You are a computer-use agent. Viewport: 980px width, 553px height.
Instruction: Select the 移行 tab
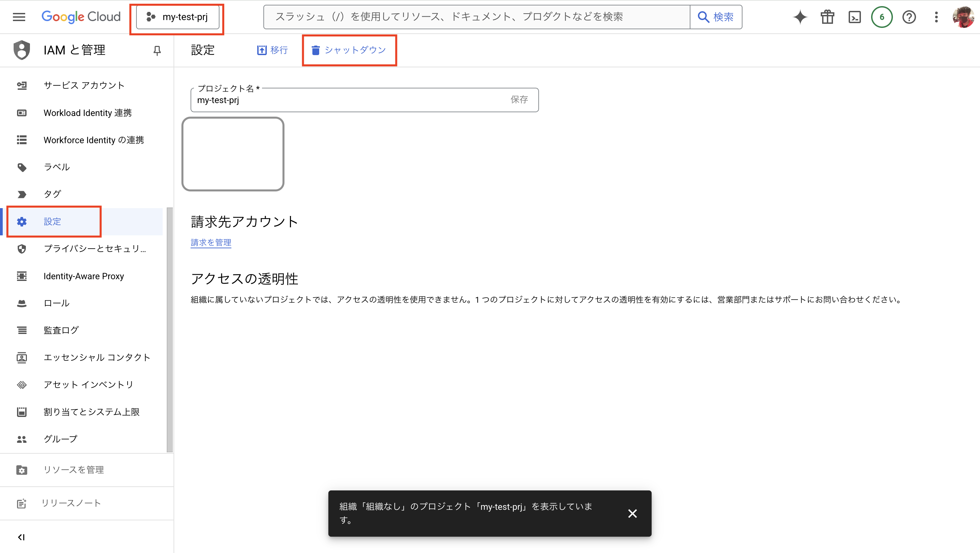tap(272, 50)
